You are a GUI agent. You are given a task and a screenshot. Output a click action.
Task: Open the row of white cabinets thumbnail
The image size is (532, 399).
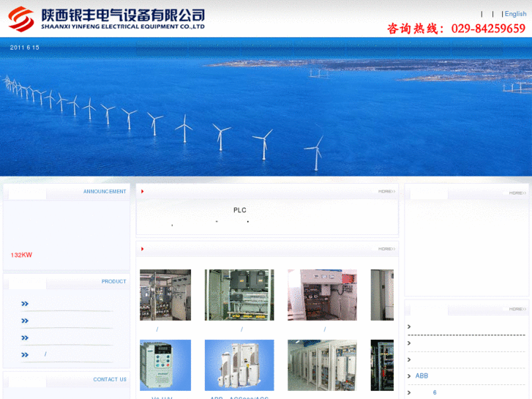click(322, 365)
